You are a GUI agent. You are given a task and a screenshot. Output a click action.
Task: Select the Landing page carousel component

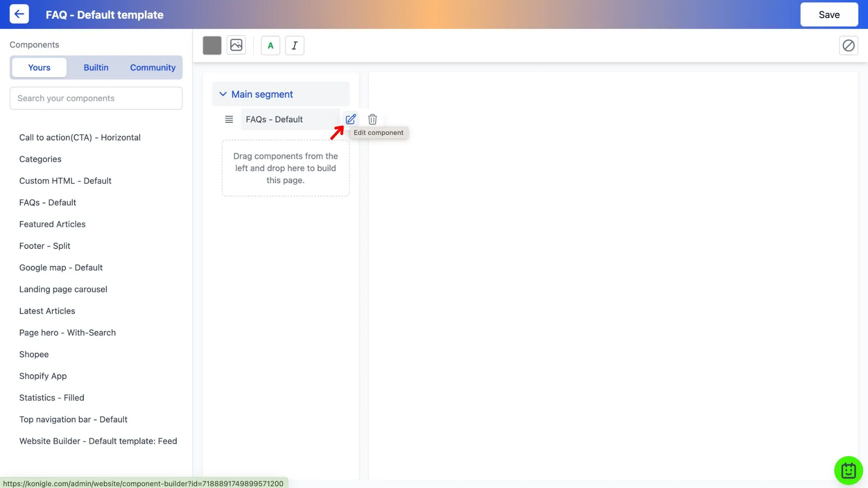(x=63, y=290)
